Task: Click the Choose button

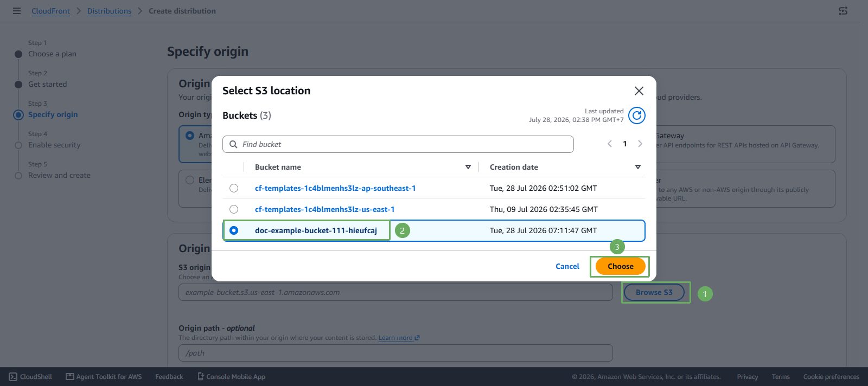Action: point(621,266)
